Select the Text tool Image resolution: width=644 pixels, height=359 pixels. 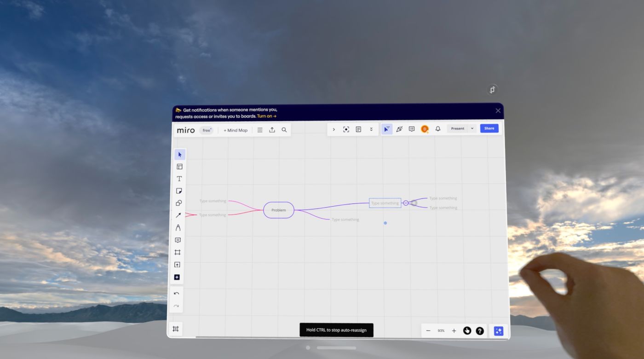[x=179, y=179]
